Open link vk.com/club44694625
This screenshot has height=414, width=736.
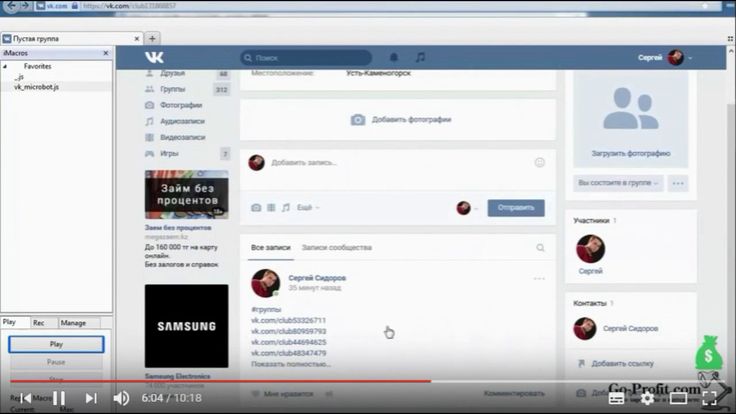click(288, 342)
